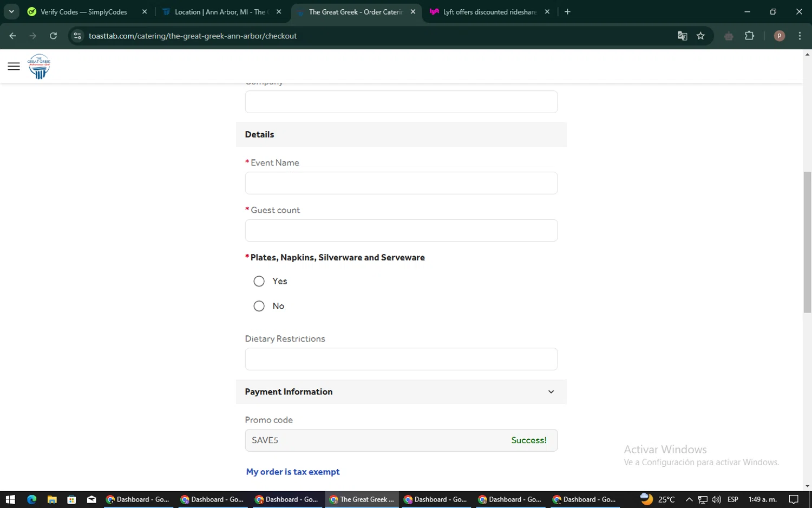
Task: Bookmark this page with the star
Action: [x=700, y=36]
